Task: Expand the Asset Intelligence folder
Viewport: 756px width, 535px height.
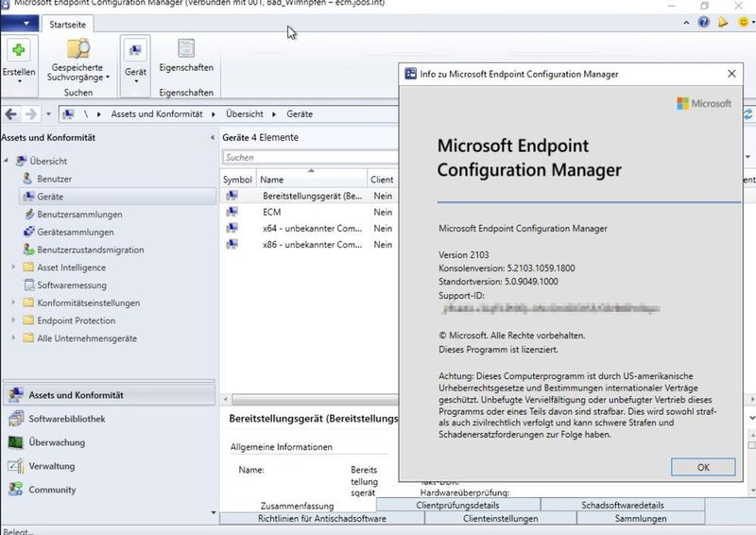Action: pos(13,267)
